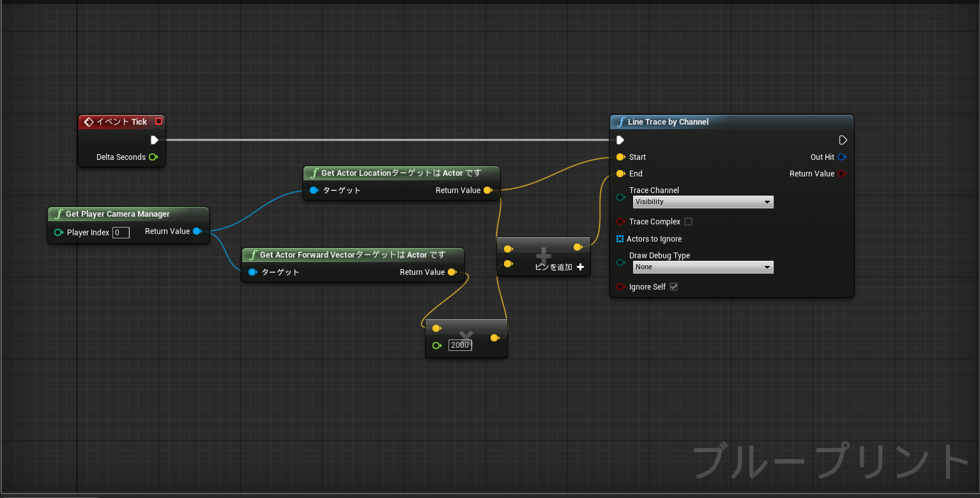Enable the Trace Complex checkbox
Image resolution: width=980 pixels, height=498 pixels.
pos(688,222)
